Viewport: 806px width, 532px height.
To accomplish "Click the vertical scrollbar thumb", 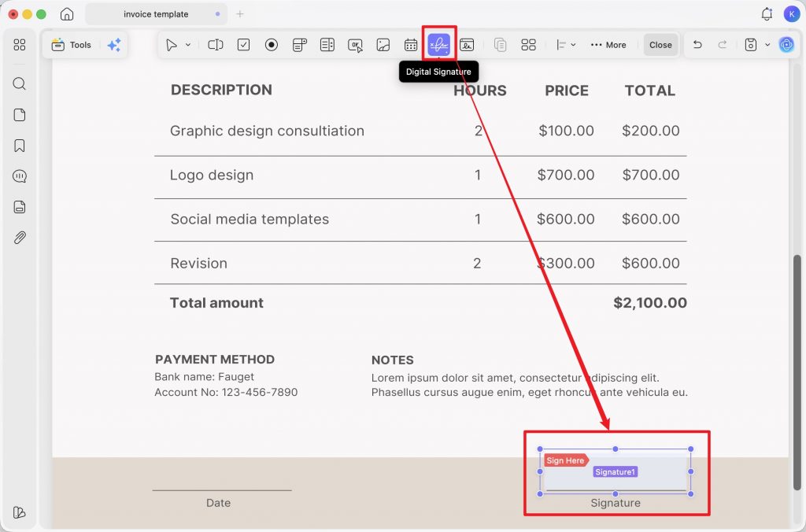I will tap(797, 371).
